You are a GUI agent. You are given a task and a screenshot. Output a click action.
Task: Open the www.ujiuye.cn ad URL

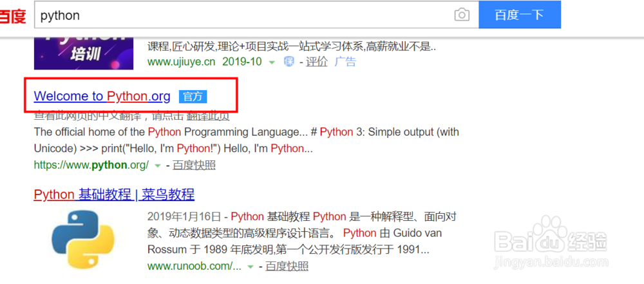pyautogui.click(x=181, y=62)
